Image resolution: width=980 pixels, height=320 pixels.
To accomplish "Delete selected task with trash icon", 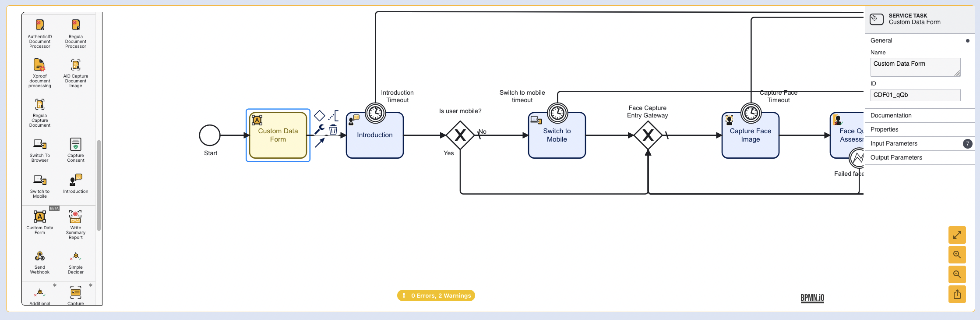I will point(334,129).
